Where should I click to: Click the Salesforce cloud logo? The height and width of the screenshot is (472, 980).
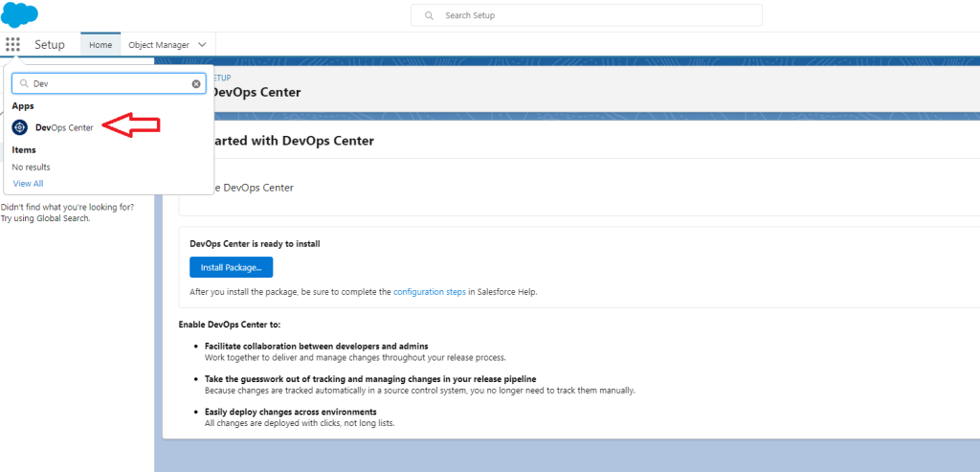click(x=19, y=15)
